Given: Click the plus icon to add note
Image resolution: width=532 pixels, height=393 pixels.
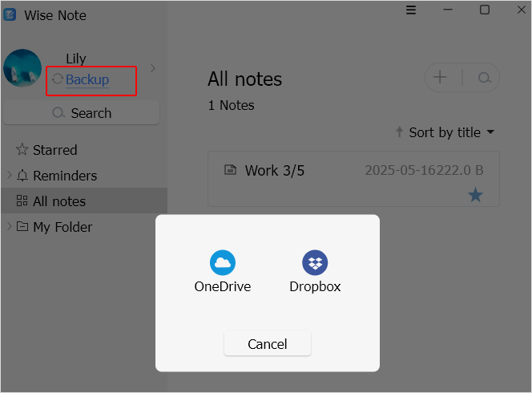Looking at the screenshot, I should 440,77.
